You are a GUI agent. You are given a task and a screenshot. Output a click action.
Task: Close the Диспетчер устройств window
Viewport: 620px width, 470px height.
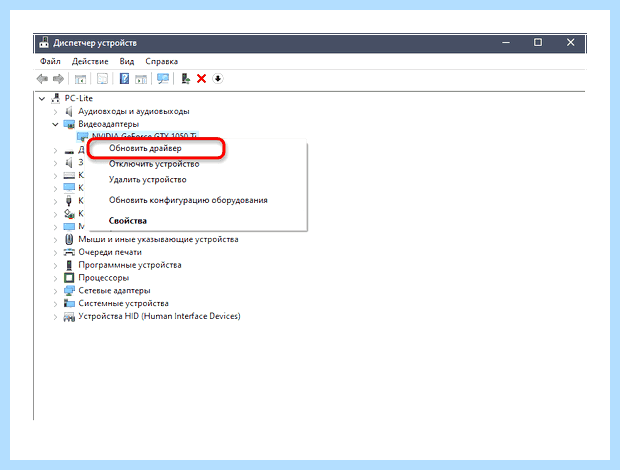coord(570,42)
